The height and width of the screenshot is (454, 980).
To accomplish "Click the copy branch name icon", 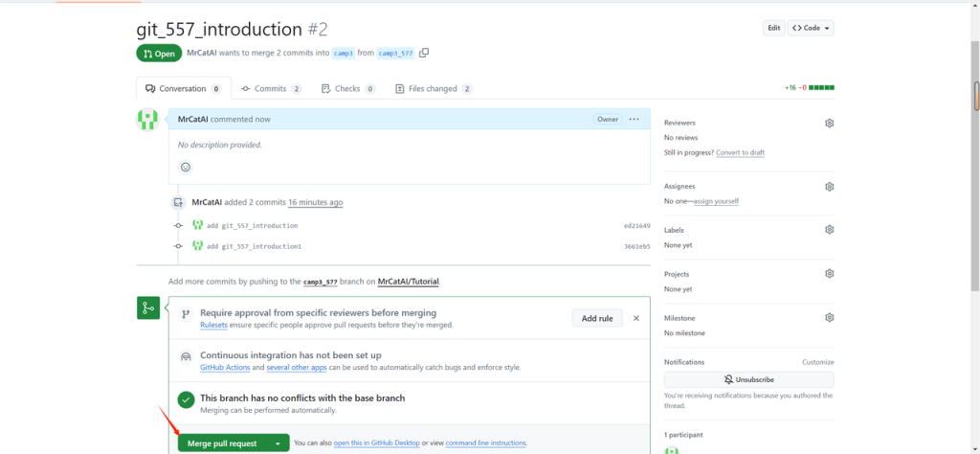I will [424, 53].
